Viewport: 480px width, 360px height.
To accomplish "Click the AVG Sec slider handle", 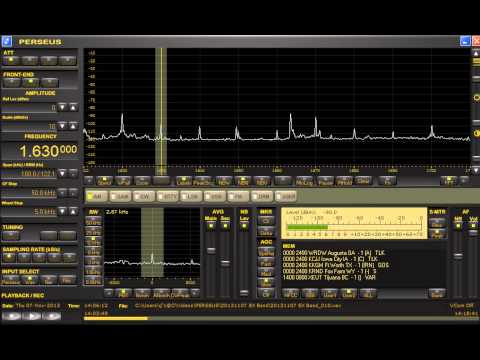I will coord(226,263).
